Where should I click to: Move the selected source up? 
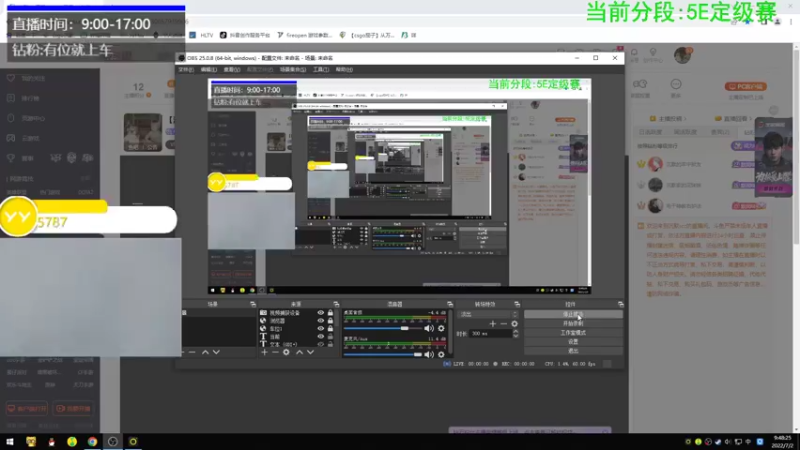(x=299, y=352)
